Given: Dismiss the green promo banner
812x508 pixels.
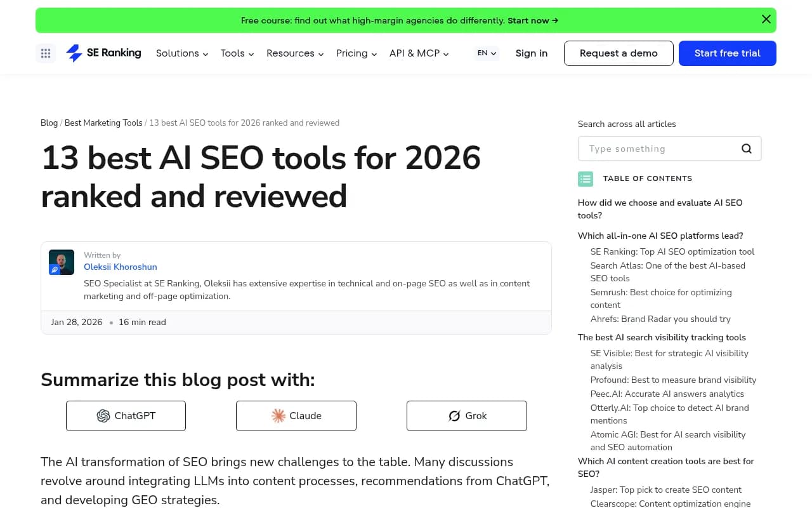Looking at the screenshot, I should coord(766,20).
